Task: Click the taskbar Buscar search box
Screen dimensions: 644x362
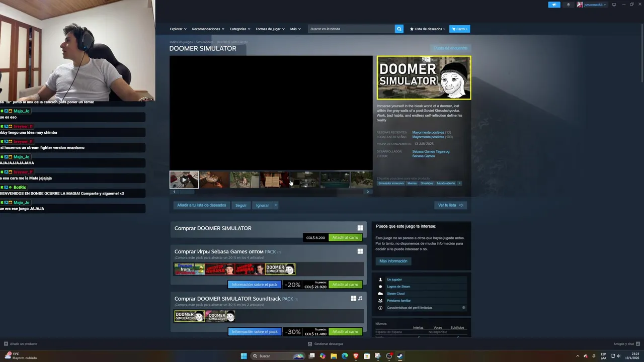Action: [x=278, y=356]
